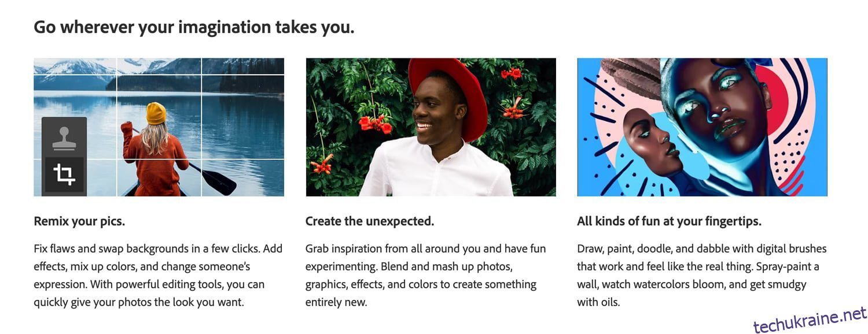Click 'All kinds of fun at your fingertips.' heading

tap(669, 221)
